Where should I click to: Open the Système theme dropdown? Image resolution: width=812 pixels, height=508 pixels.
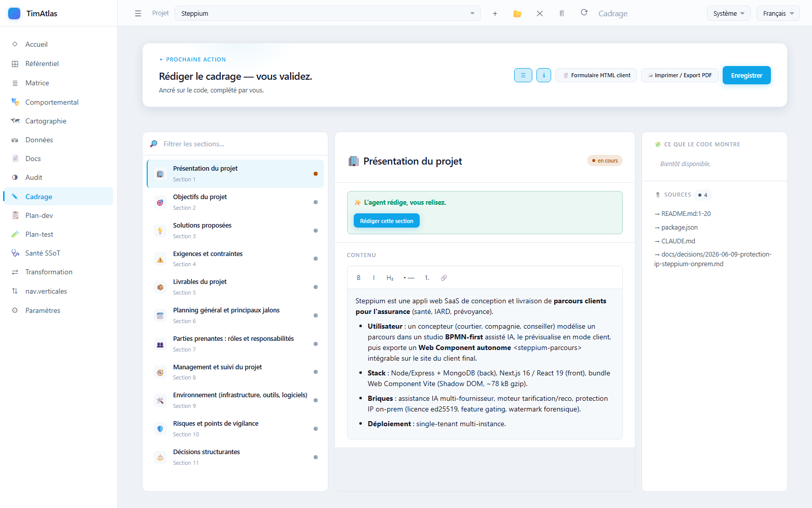[x=728, y=13]
